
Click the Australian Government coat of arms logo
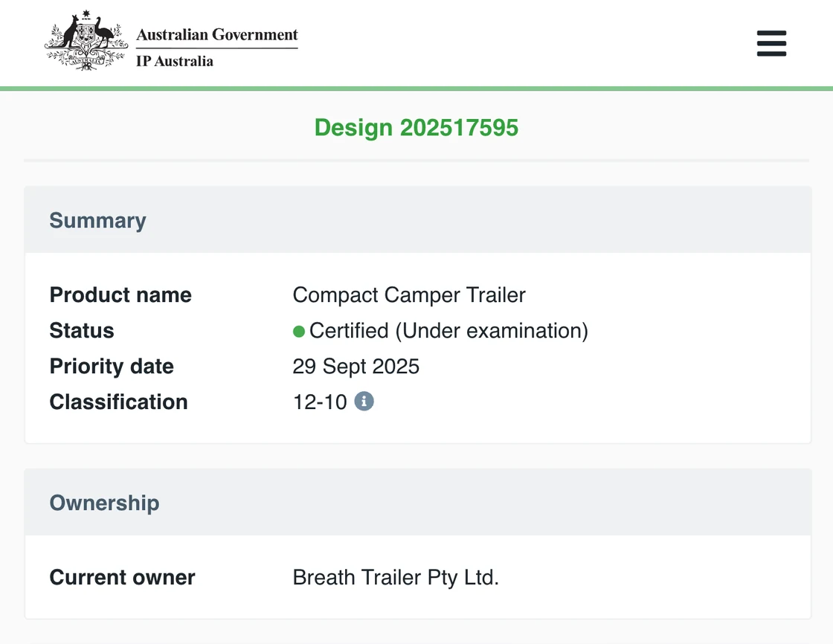click(x=86, y=40)
